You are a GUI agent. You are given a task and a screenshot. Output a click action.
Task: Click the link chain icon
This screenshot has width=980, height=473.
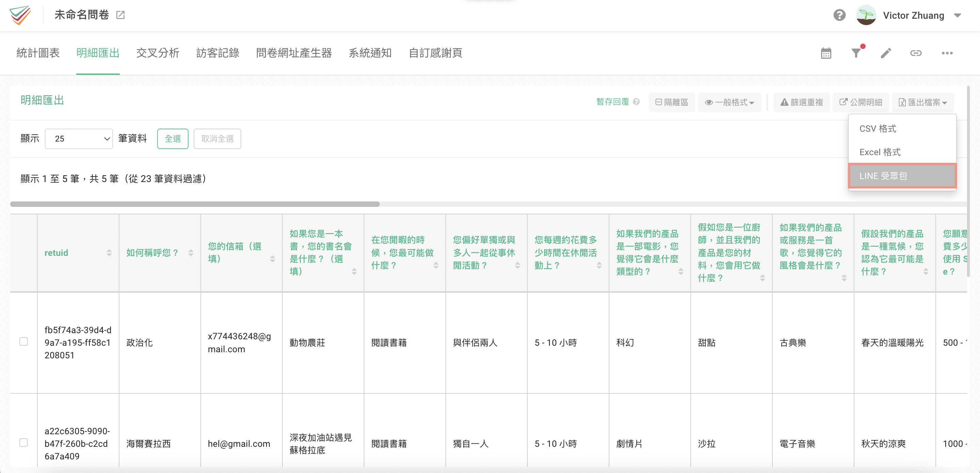pos(916,53)
